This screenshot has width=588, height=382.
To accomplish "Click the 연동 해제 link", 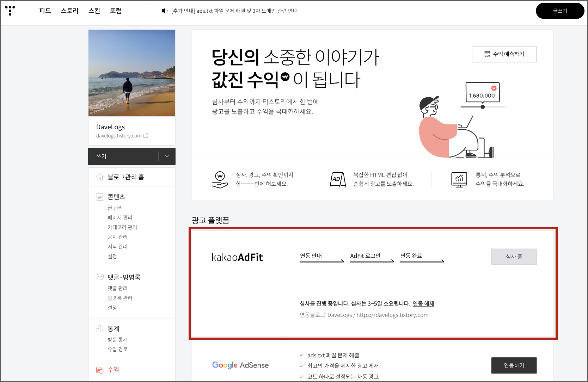I will point(423,303).
